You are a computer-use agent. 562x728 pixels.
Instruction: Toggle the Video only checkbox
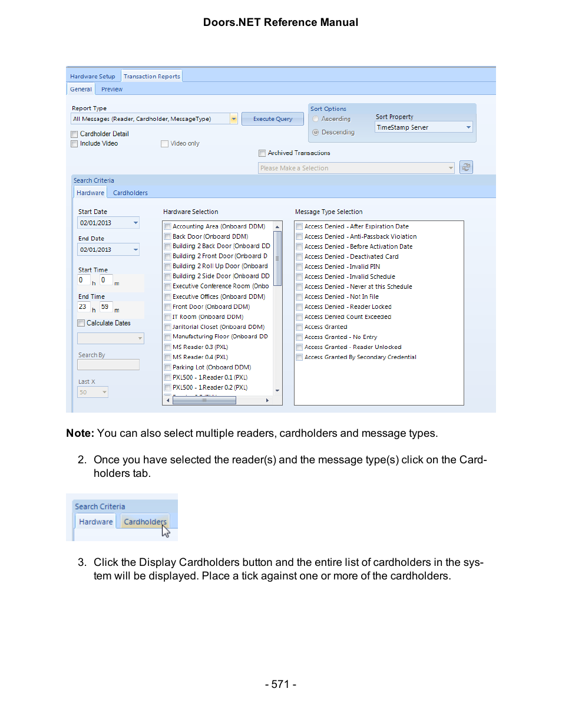[x=165, y=144]
